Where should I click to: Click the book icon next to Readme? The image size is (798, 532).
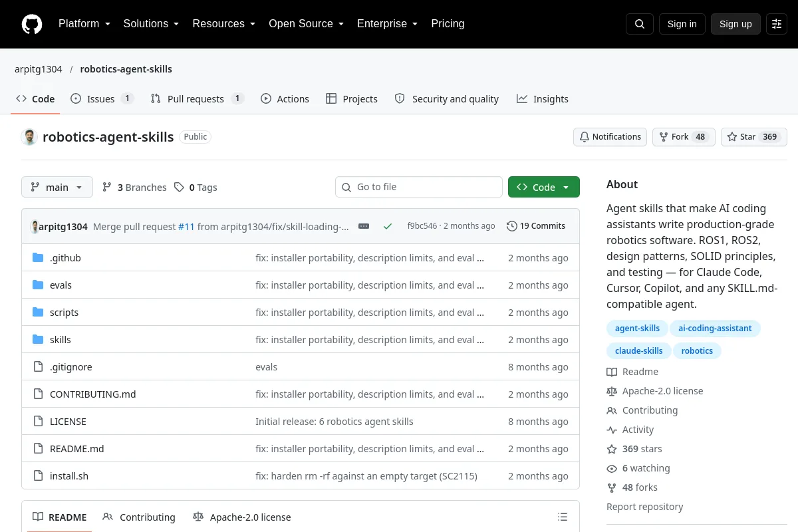coord(612,372)
